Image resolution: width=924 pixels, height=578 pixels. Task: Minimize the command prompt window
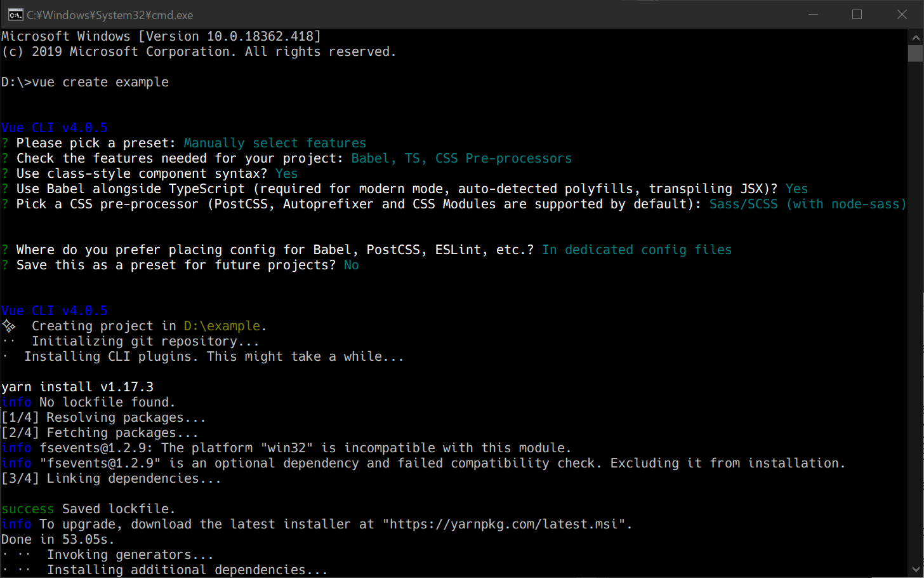(x=814, y=15)
